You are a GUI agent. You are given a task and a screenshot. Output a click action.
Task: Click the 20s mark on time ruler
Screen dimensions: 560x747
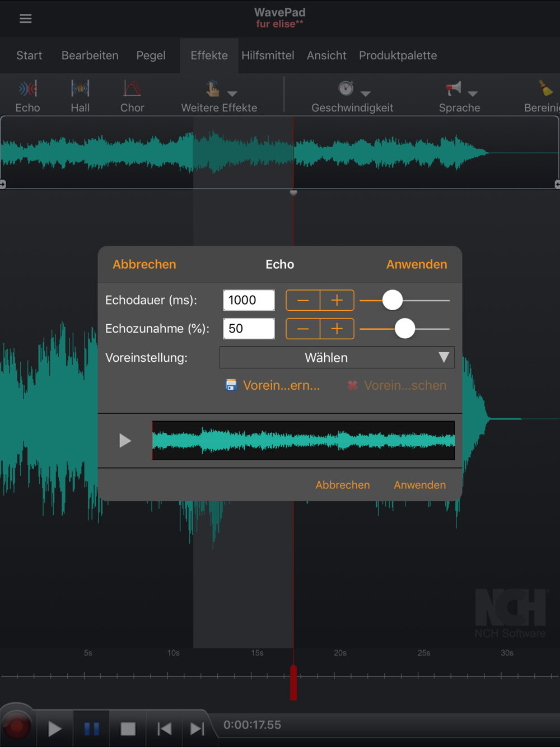pyautogui.click(x=340, y=653)
